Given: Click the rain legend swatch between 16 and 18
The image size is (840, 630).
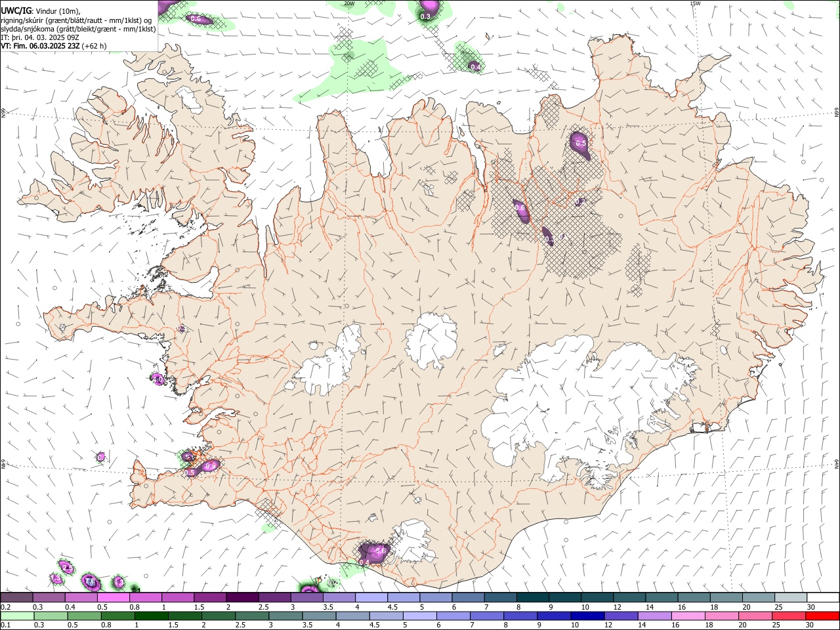Looking at the screenshot, I should click(688, 616).
